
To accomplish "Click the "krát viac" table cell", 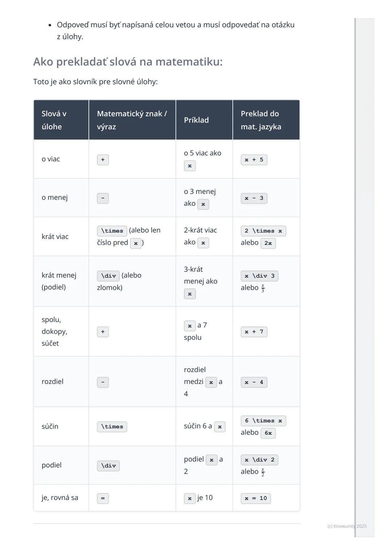I will [x=55, y=236].
